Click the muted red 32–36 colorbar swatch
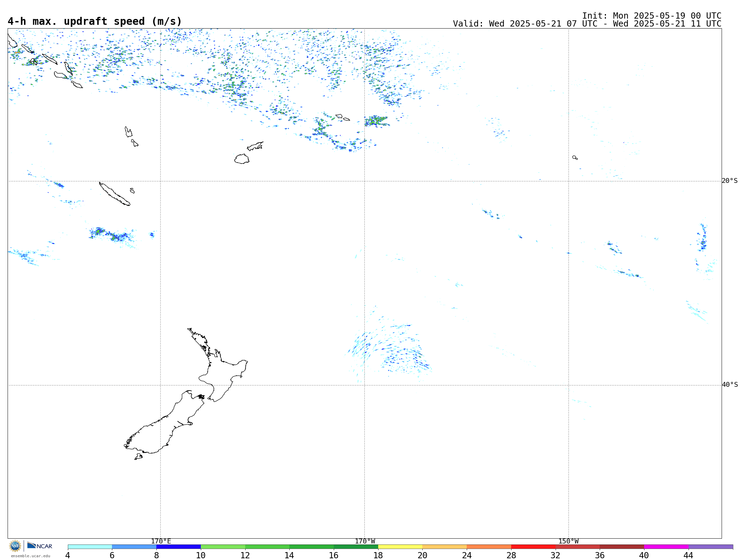The width and height of the screenshot is (744, 560). tap(578, 547)
